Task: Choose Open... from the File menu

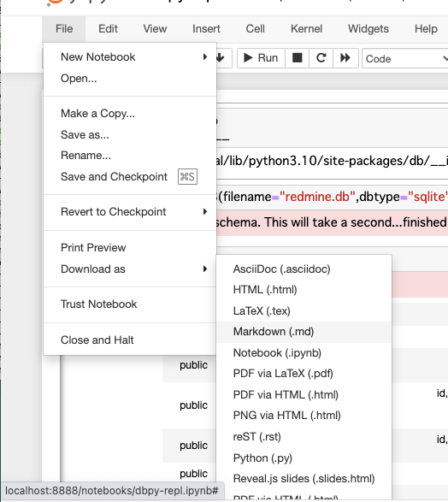Action: coord(130,79)
